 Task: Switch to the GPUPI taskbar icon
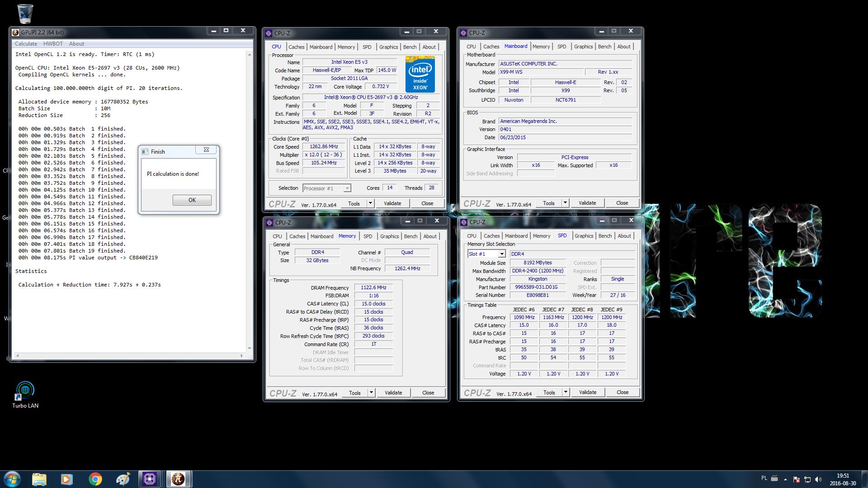tap(178, 479)
